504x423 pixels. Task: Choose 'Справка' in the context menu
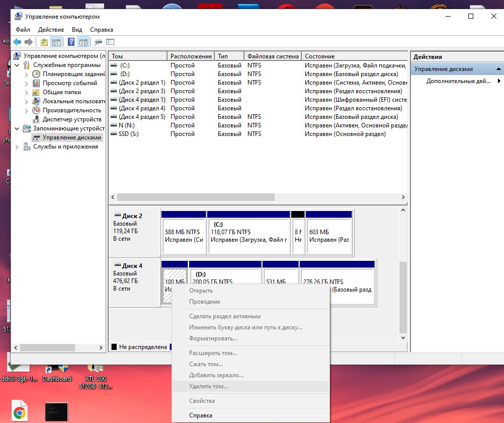pyautogui.click(x=250, y=415)
